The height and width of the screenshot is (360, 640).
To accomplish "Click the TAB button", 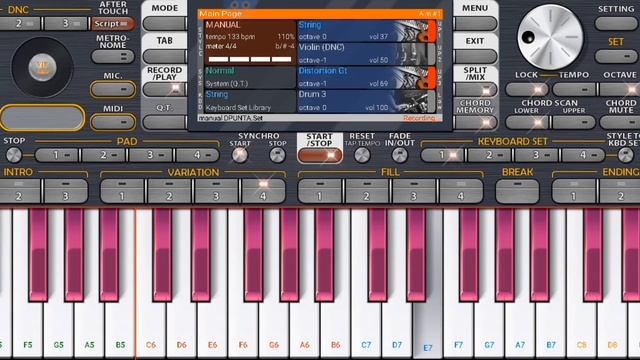I will [165, 56].
